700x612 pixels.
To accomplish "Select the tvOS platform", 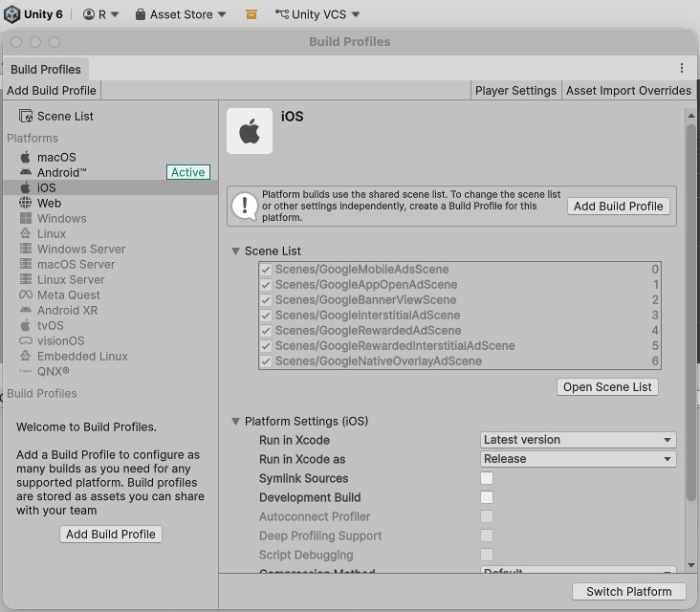I will 110,325.
